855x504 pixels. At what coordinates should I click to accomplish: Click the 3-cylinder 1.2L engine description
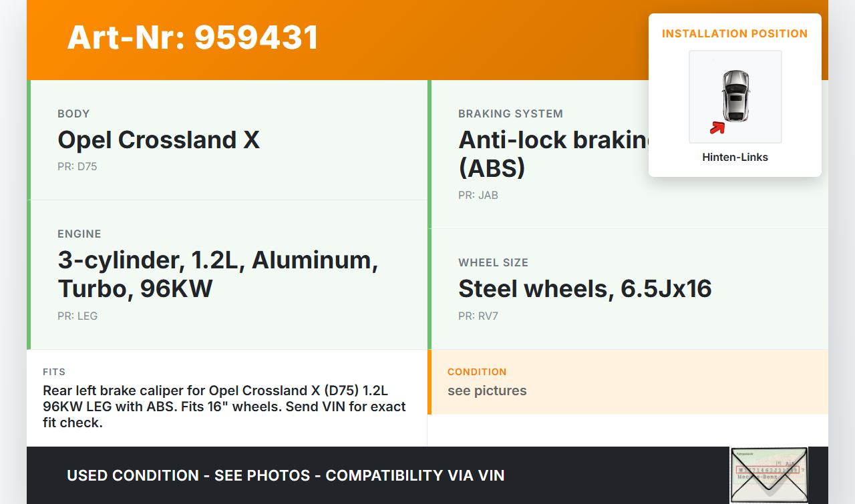218,274
